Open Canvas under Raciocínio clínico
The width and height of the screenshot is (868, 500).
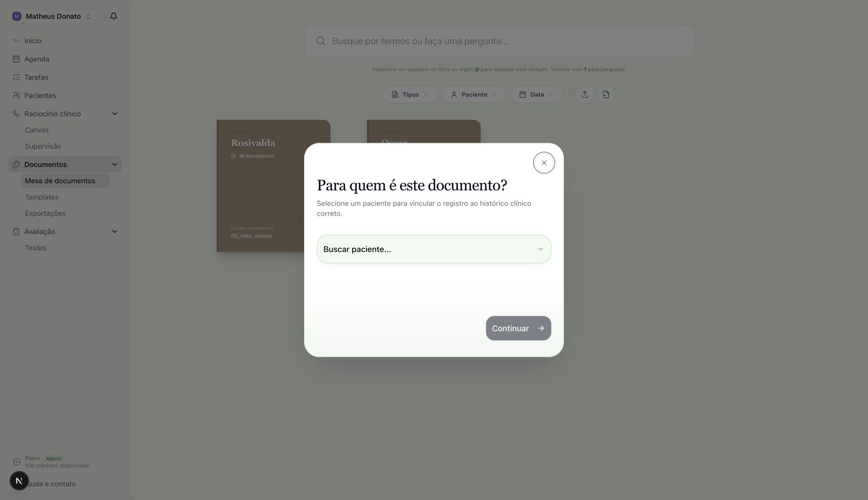pos(37,130)
